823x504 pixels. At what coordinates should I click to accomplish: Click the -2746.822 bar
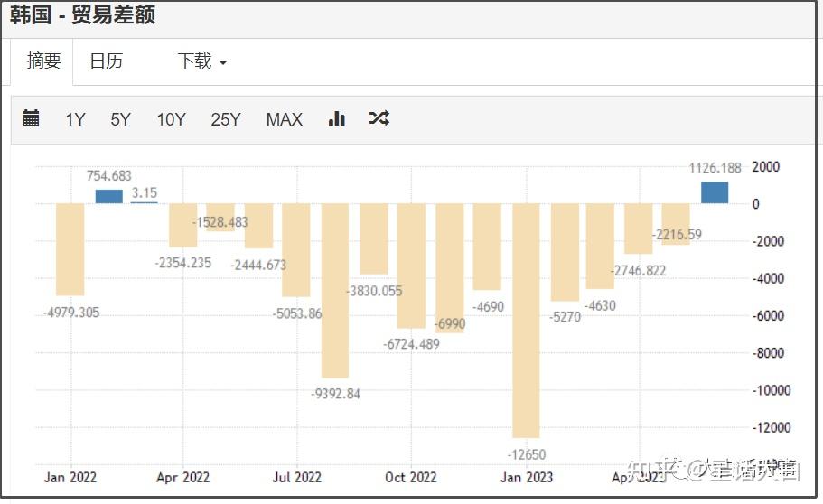638,229
